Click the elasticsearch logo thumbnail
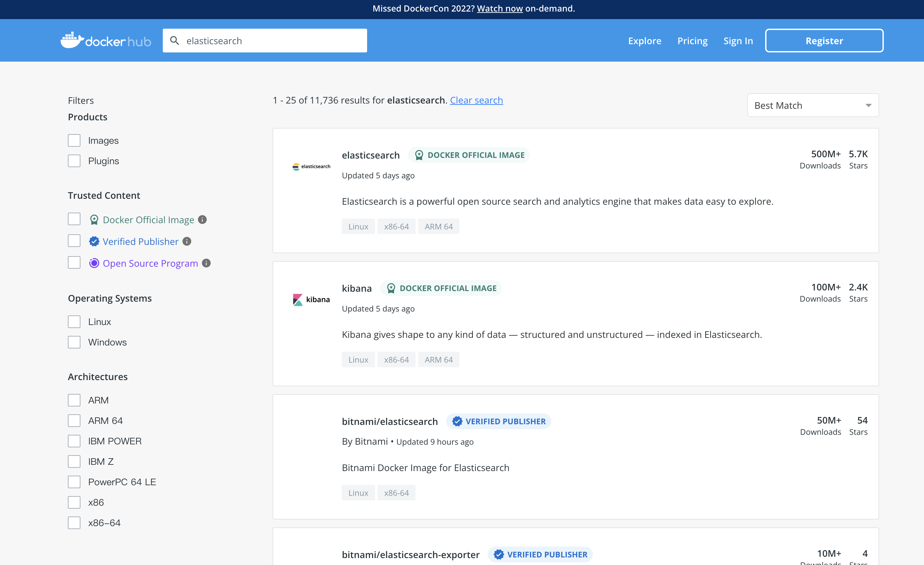Image resolution: width=924 pixels, height=565 pixels. pyautogui.click(x=311, y=166)
